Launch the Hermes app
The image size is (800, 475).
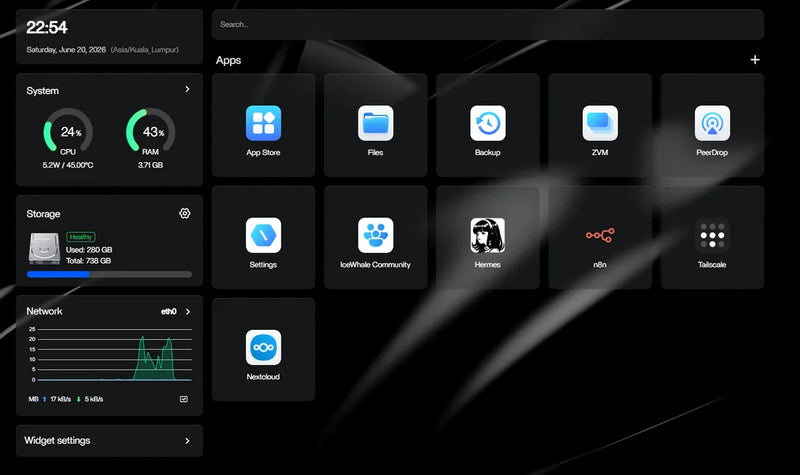488,238
